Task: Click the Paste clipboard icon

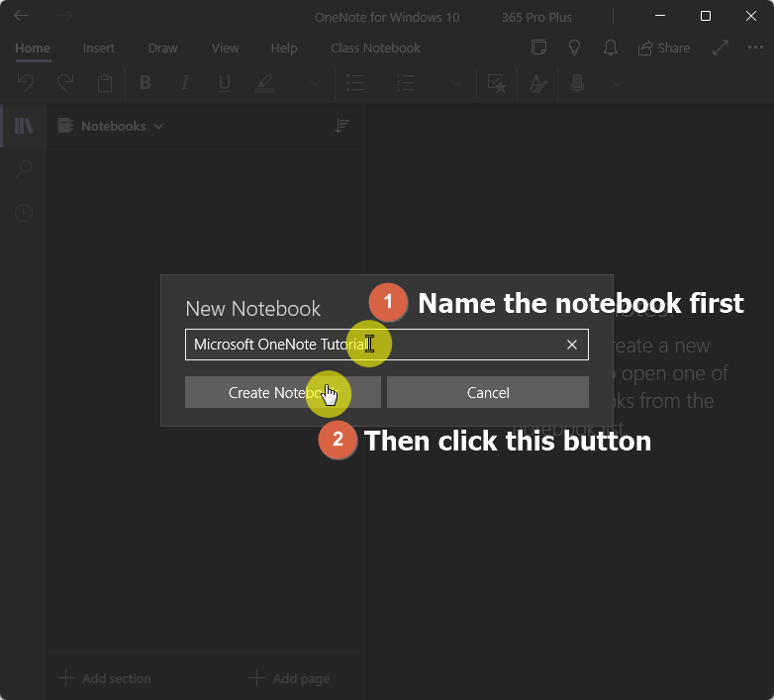Action: tap(105, 83)
